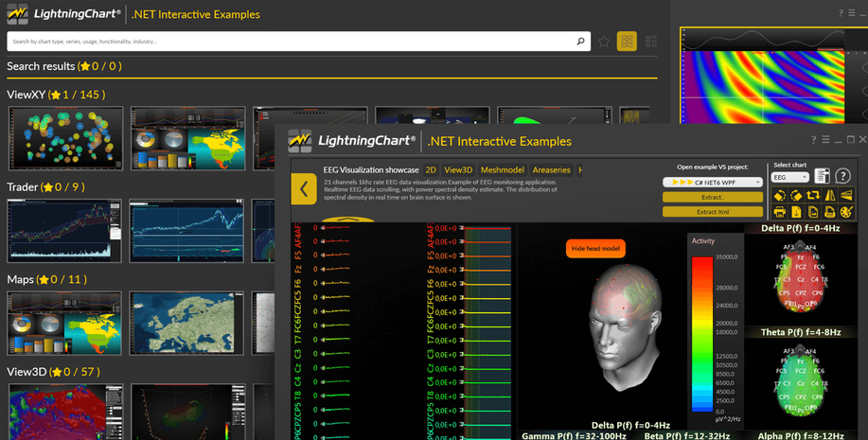Open hamburger menu in front window title bar
This screenshot has height=440, width=868.
825,140
